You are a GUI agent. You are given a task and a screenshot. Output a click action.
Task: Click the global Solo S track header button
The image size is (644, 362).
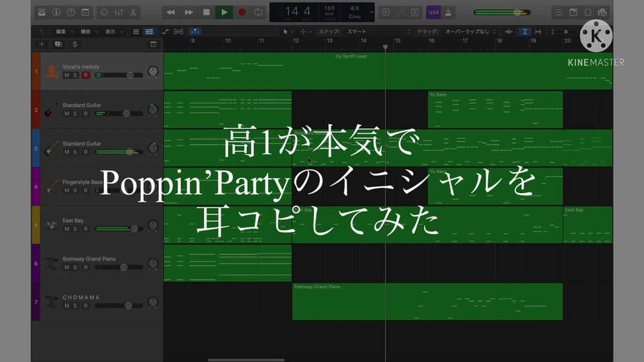pyautogui.click(x=74, y=44)
